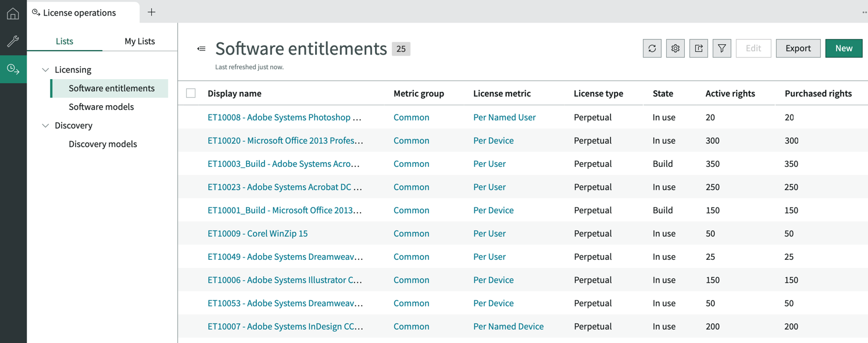Click the Per Named User metric link

point(505,117)
